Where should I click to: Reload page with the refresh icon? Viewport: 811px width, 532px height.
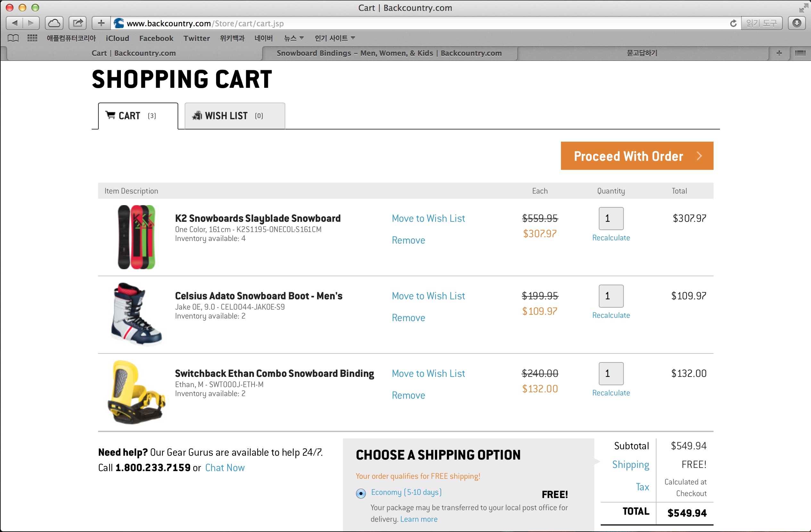coord(733,23)
